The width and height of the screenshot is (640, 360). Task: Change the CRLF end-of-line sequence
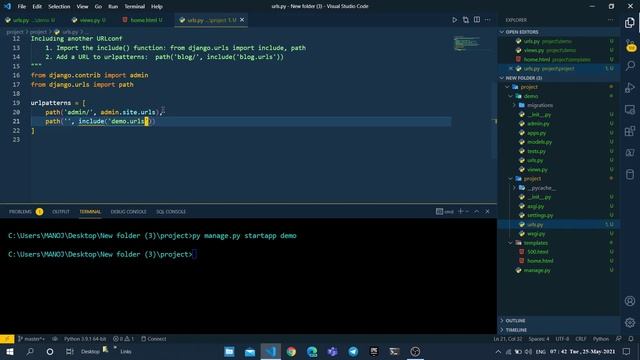click(x=581, y=339)
